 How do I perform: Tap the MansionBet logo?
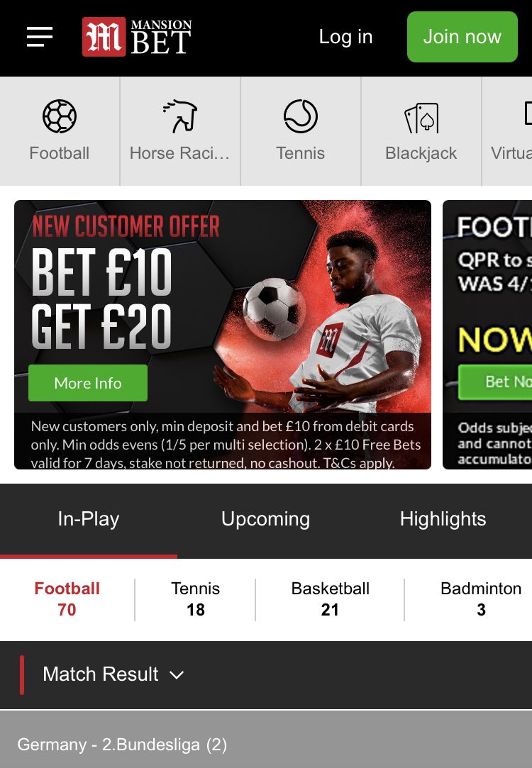[137, 37]
